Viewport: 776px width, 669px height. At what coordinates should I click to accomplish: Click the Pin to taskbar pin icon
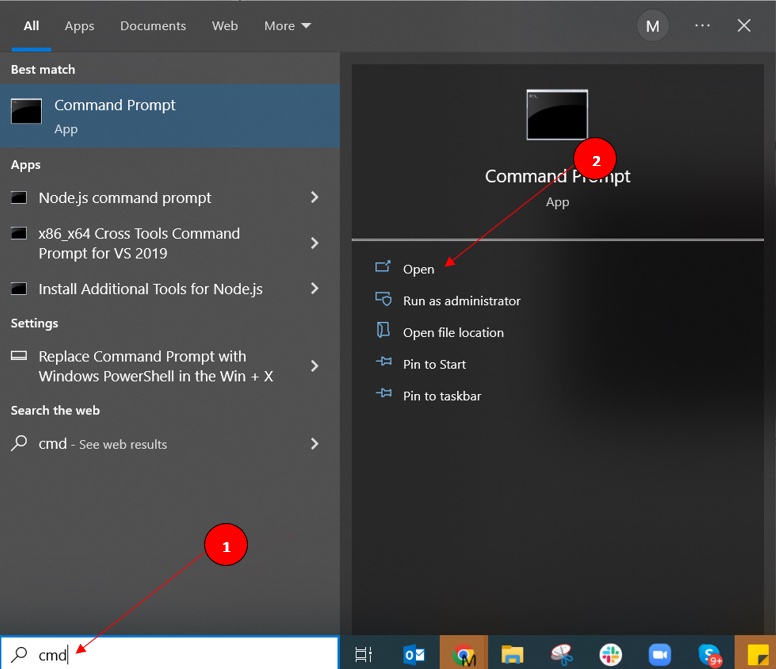(384, 393)
